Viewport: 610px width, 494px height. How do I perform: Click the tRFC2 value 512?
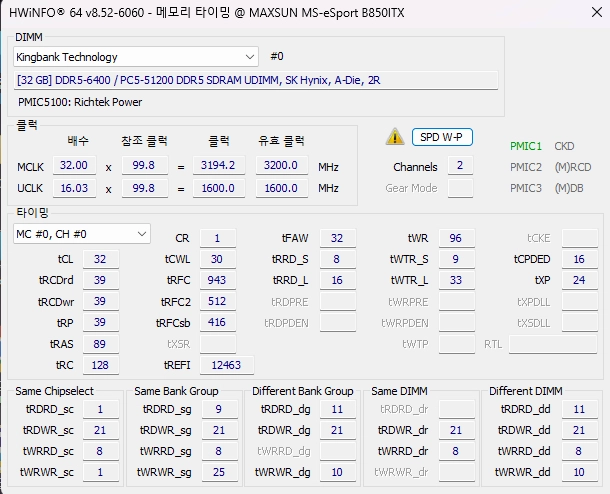(218, 301)
